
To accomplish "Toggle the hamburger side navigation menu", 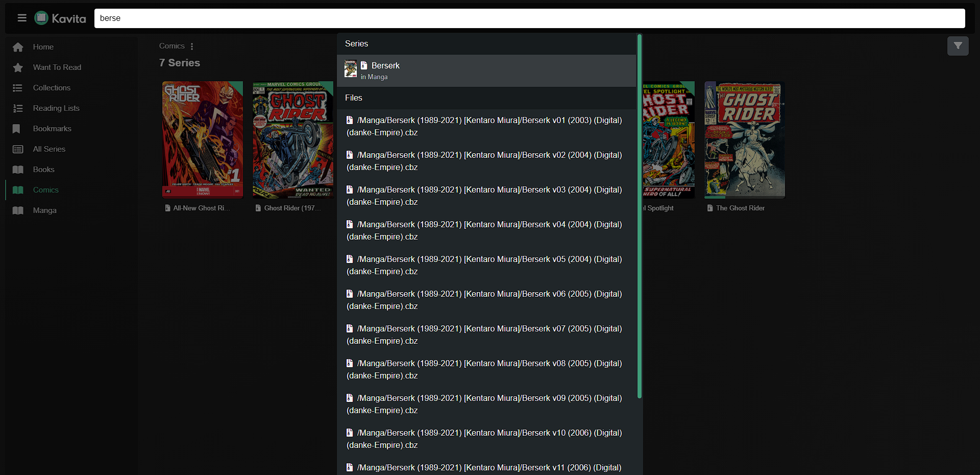I will [x=22, y=18].
